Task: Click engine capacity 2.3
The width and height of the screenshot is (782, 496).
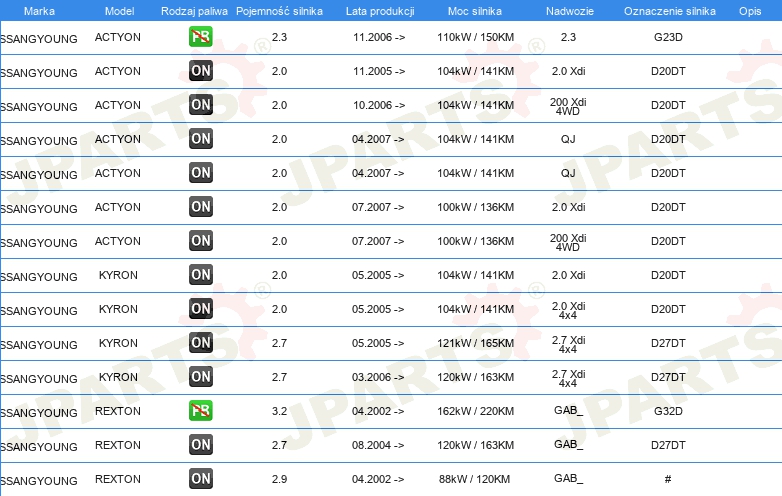Action: click(x=279, y=37)
